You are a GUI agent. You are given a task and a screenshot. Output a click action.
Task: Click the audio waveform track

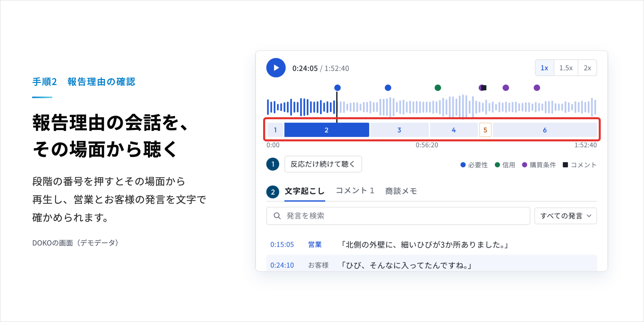(x=431, y=107)
